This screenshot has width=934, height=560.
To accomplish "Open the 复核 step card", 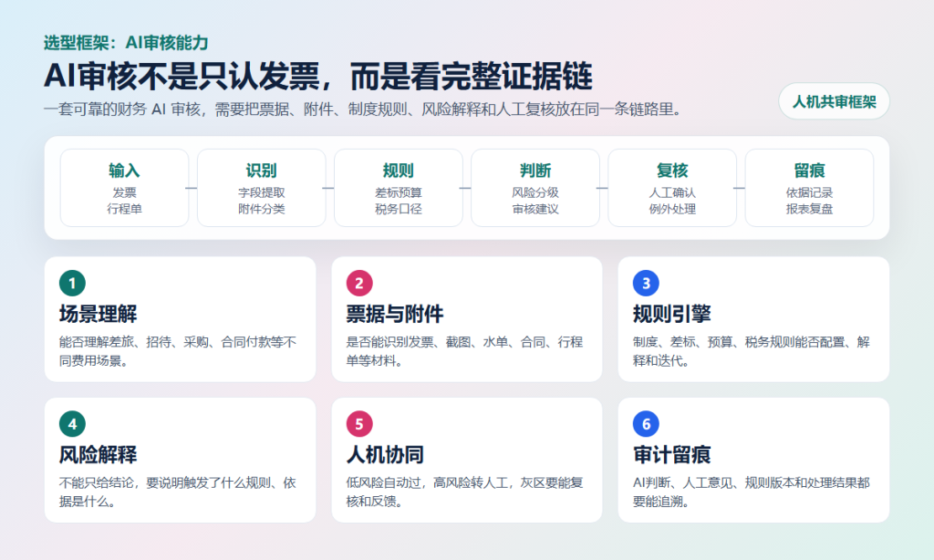I will click(x=672, y=188).
